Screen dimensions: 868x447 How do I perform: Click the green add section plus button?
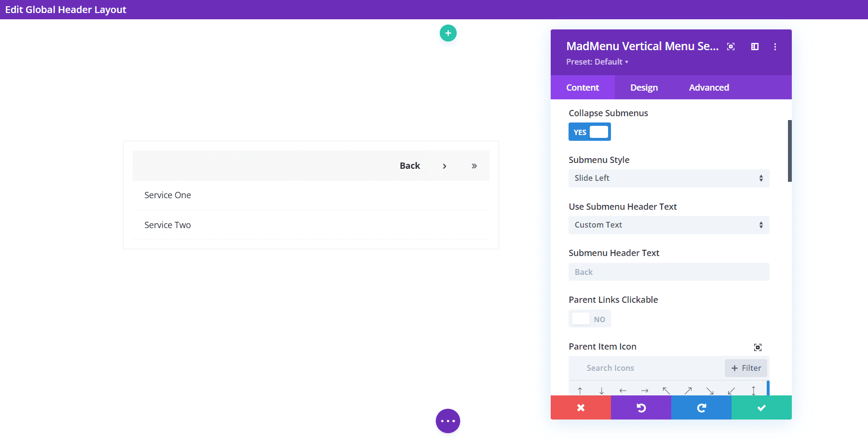click(448, 33)
